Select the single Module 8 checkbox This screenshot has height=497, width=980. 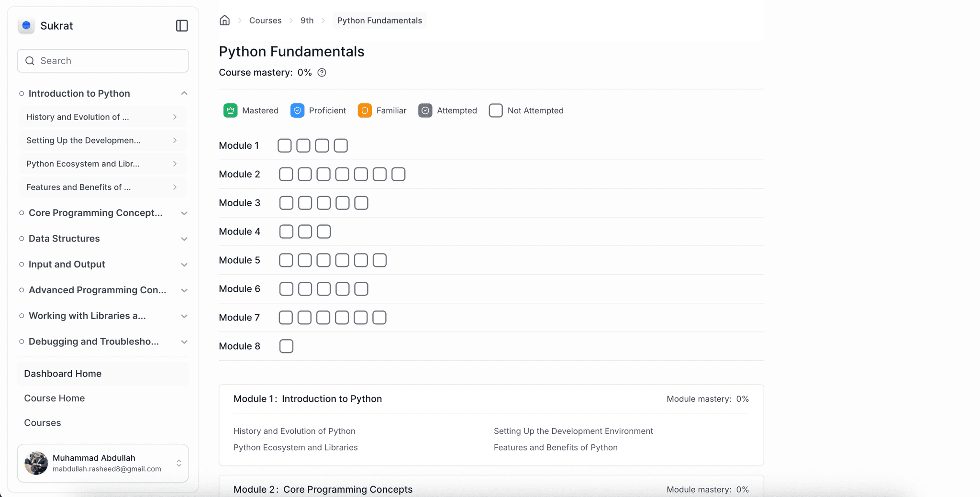tap(286, 346)
